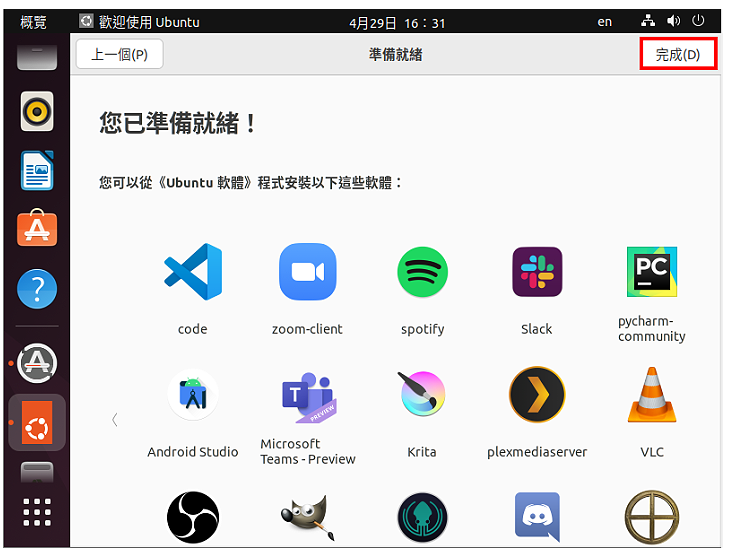Select the zoom-client app icon
This screenshot has height=560, width=752.
click(x=307, y=272)
